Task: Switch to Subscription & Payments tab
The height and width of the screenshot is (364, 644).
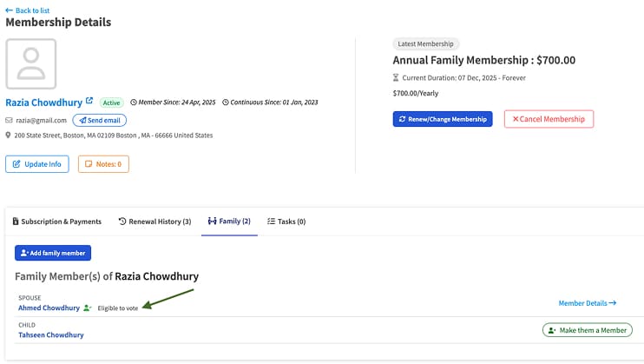Action: point(56,222)
